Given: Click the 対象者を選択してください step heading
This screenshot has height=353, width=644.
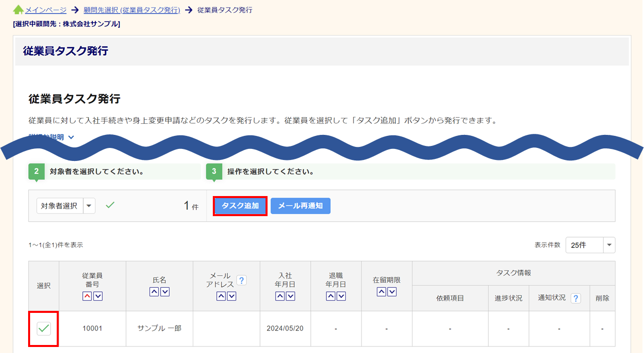Looking at the screenshot, I should (97, 171).
